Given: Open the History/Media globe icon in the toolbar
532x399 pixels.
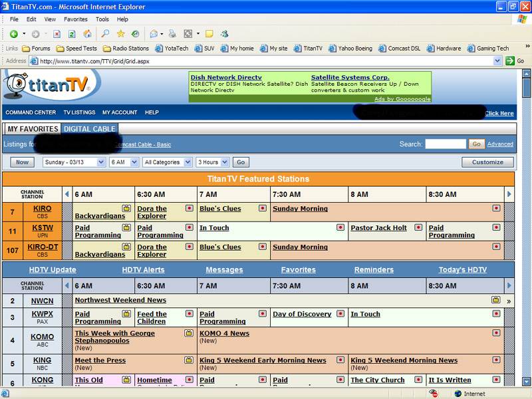Looking at the screenshot, I should (x=136, y=34).
